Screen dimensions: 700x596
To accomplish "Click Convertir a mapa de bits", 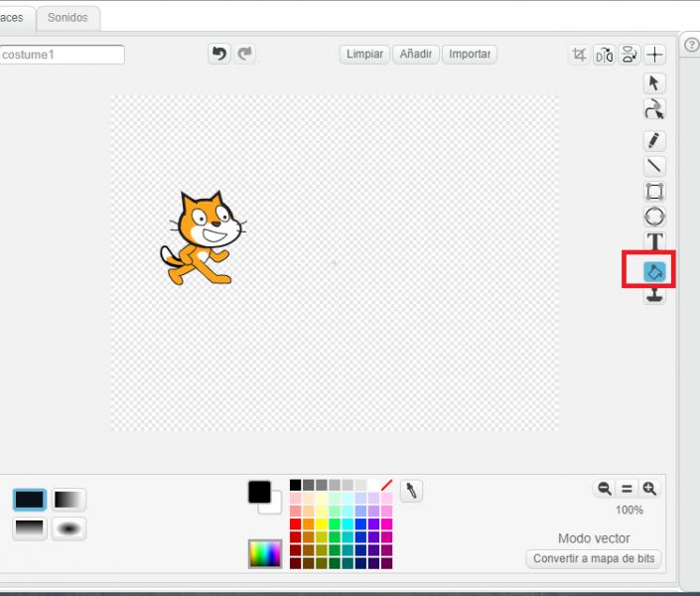I will pyautogui.click(x=594, y=558).
